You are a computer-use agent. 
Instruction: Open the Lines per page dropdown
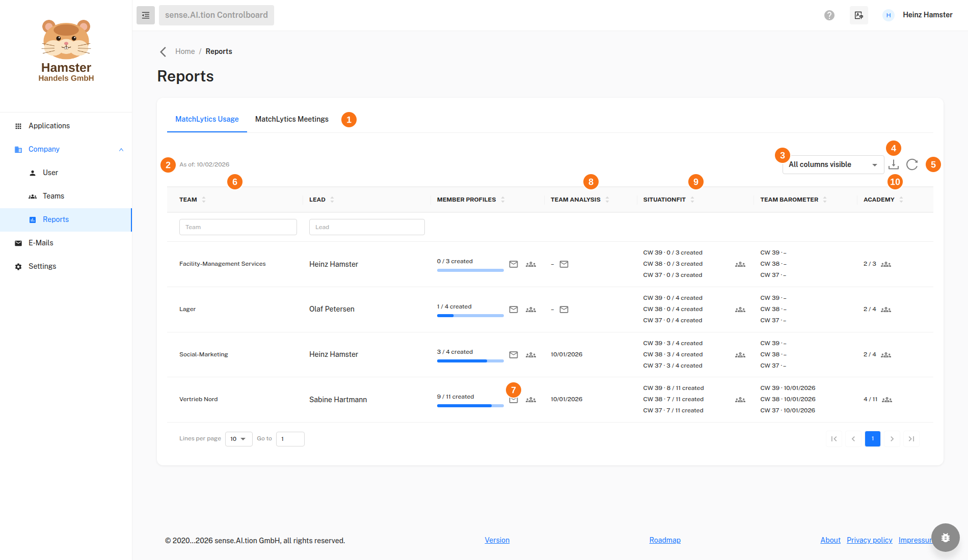238,439
